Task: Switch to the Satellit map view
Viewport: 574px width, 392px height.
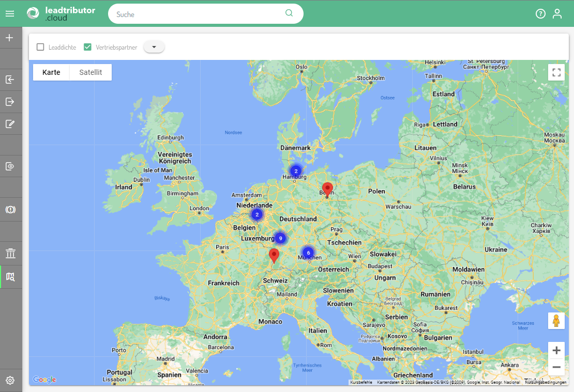Action: click(x=90, y=72)
